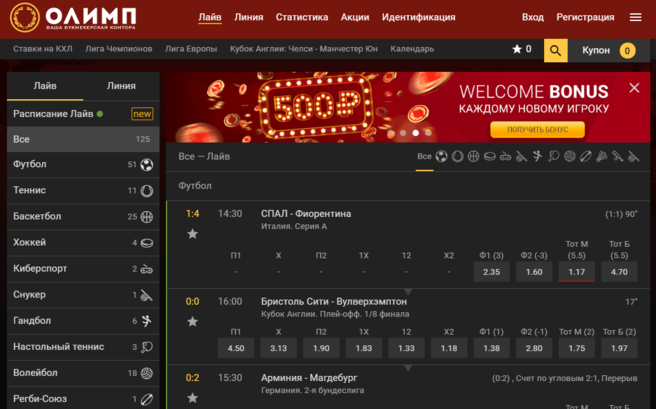
Task: Open the hamburger main menu
Action: click(x=636, y=17)
